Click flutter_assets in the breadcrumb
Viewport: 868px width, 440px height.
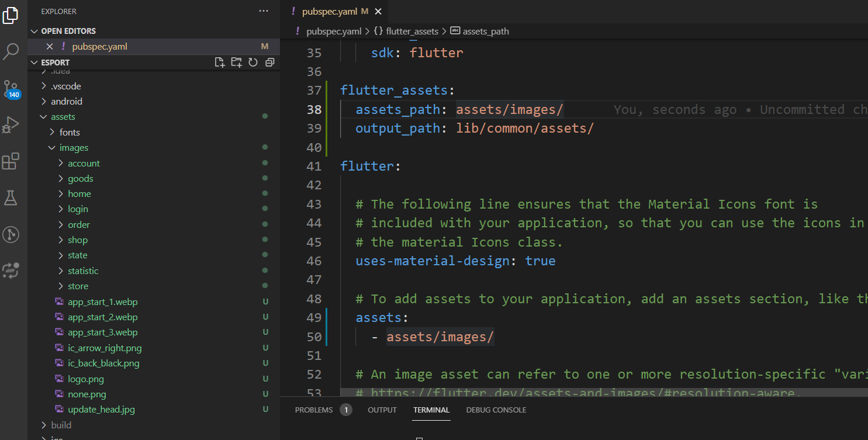coord(413,31)
